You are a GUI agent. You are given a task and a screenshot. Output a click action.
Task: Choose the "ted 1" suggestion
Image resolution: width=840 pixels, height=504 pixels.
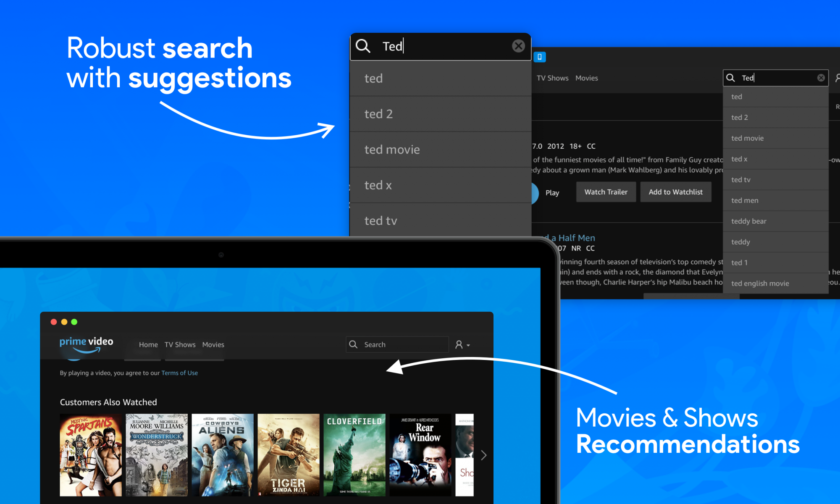coord(775,262)
